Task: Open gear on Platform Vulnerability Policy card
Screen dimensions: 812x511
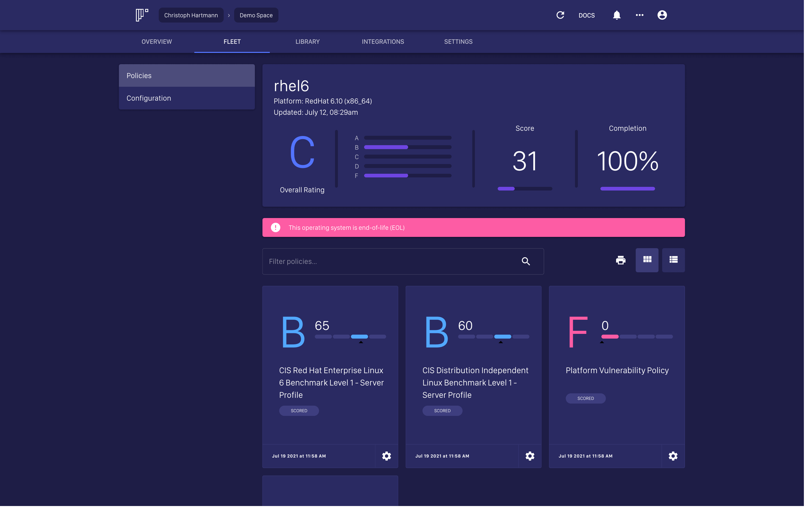Action: pos(673,456)
